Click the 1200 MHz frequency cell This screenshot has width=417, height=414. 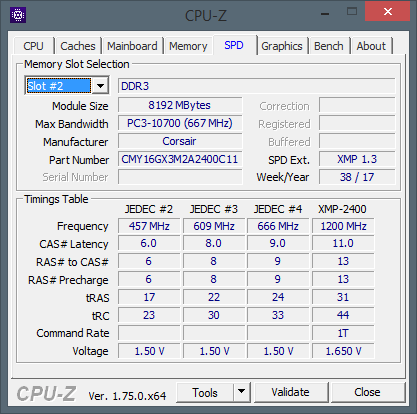343,226
